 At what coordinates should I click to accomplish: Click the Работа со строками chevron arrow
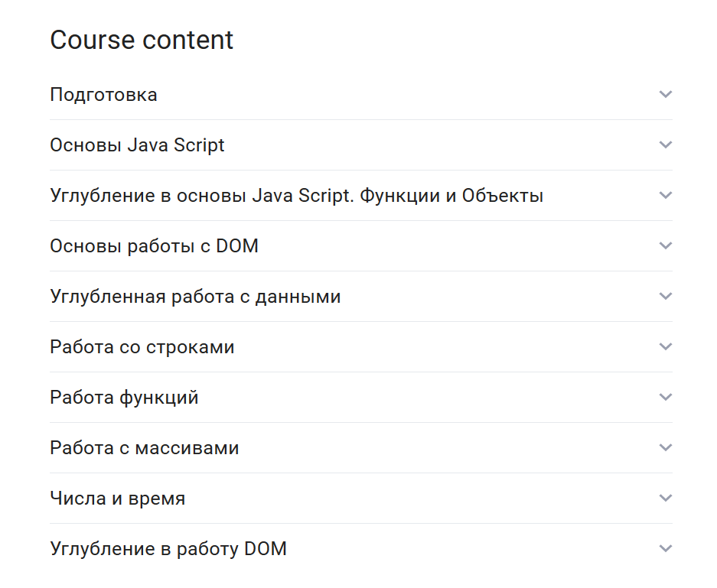tap(665, 346)
